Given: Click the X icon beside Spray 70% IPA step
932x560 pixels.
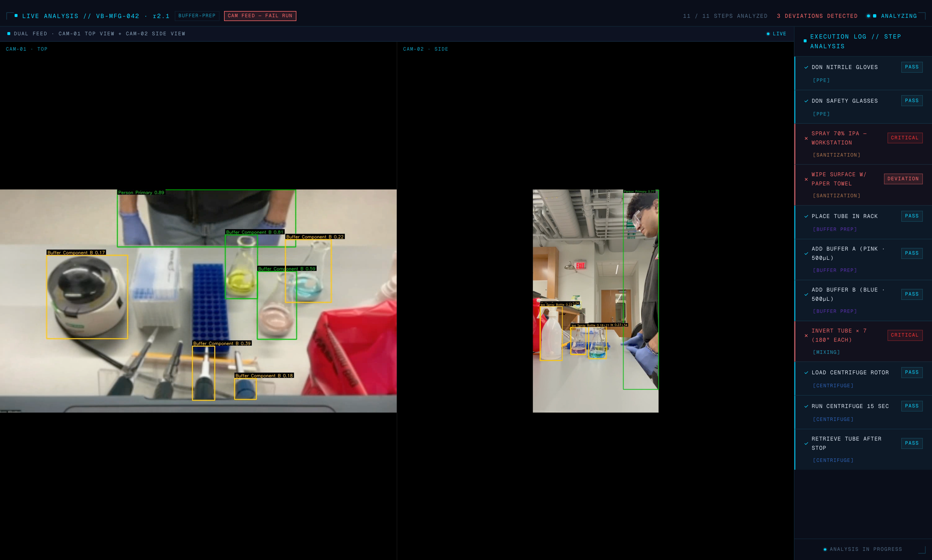Looking at the screenshot, I should click(x=806, y=139).
